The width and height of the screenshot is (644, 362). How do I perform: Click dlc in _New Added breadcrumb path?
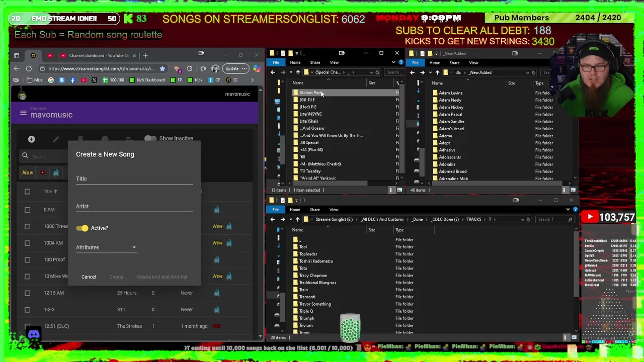458,72
